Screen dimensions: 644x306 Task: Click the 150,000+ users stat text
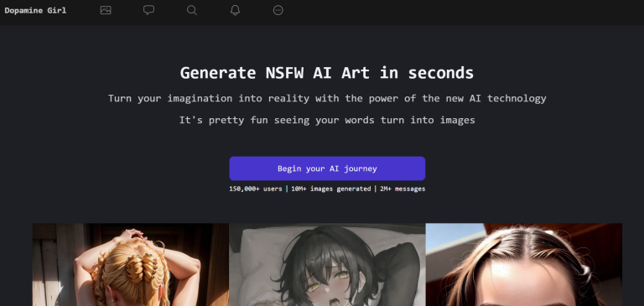(256, 189)
